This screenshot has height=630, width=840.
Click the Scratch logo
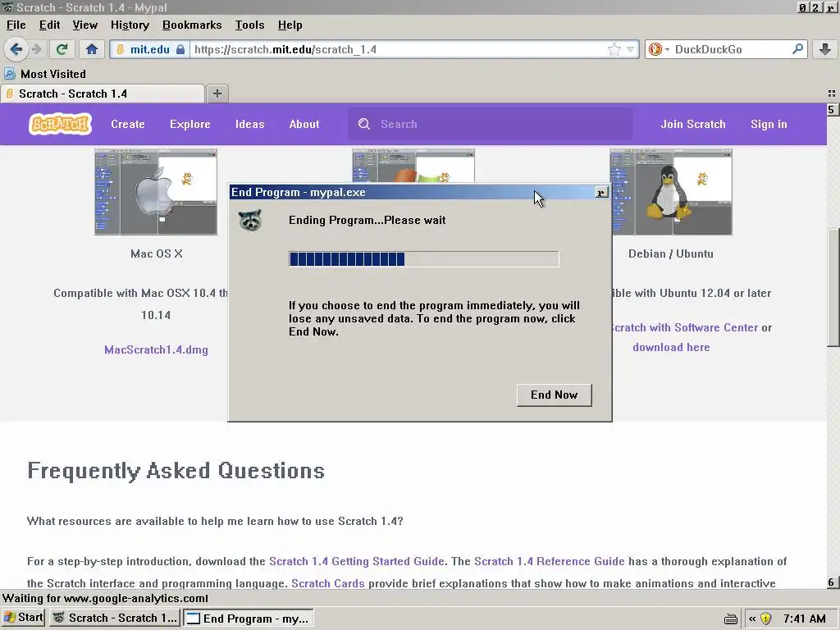point(60,124)
